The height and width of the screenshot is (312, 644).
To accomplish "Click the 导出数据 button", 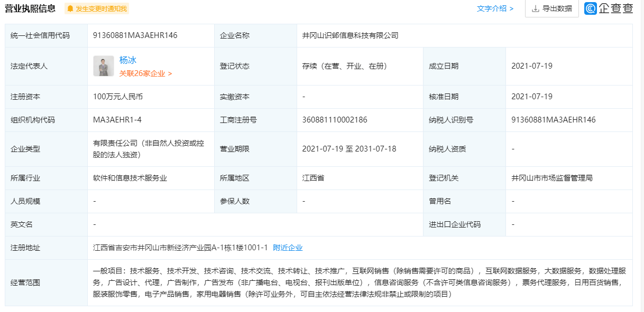I will (x=551, y=8).
